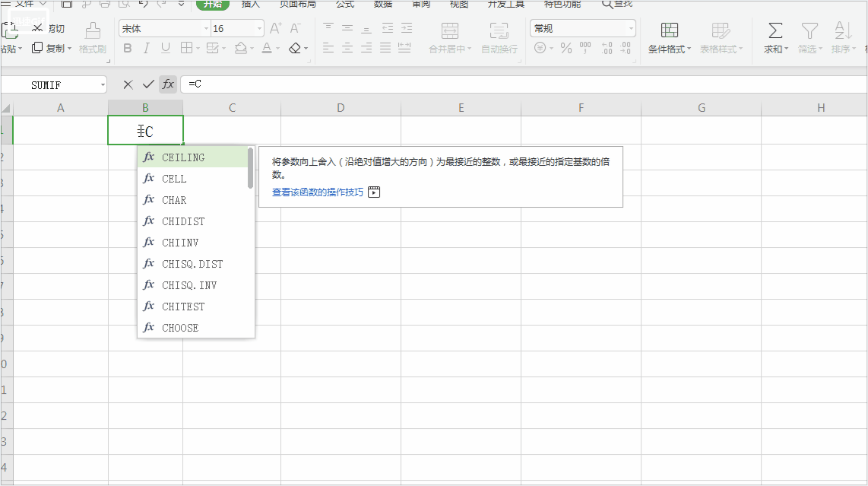Expand the Name Box dropdown arrow
Viewport: 868px width, 486px height.
(103, 85)
